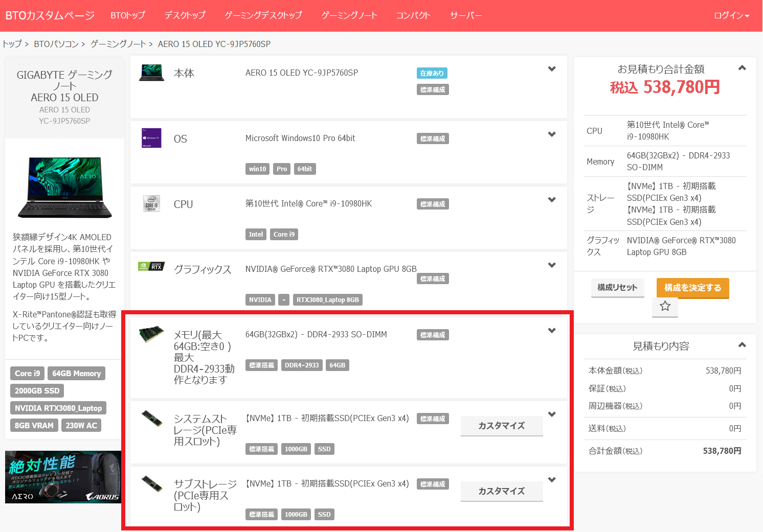Click the 在庫あり badge
This screenshot has width=763, height=532.
[x=432, y=73]
